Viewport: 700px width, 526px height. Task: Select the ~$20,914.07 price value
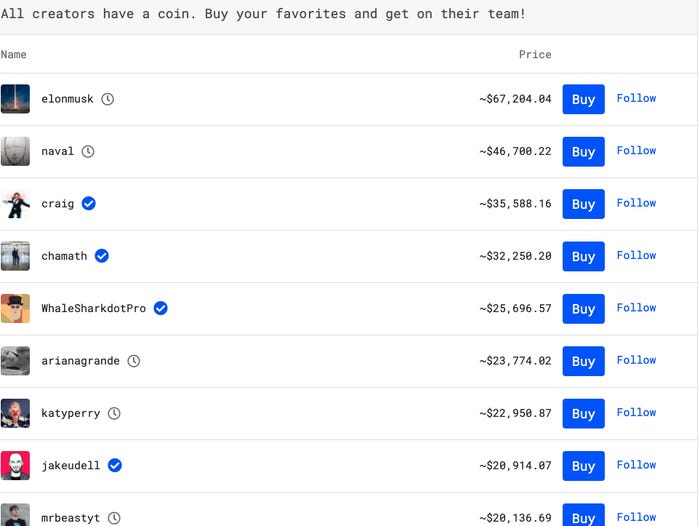pos(516,466)
